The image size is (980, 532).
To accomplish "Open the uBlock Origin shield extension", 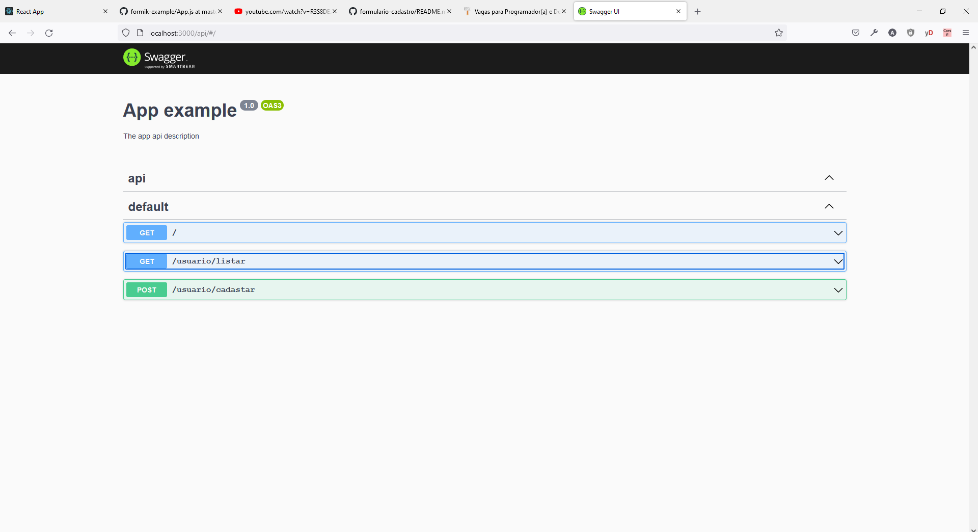I will [911, 33].
